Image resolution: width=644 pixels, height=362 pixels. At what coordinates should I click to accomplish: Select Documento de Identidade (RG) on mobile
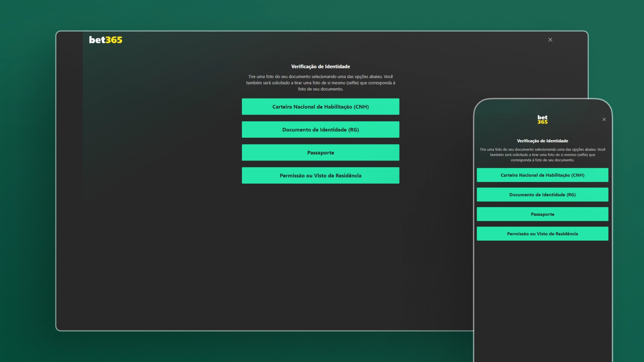pyautogui.click(x=542, y=194)
